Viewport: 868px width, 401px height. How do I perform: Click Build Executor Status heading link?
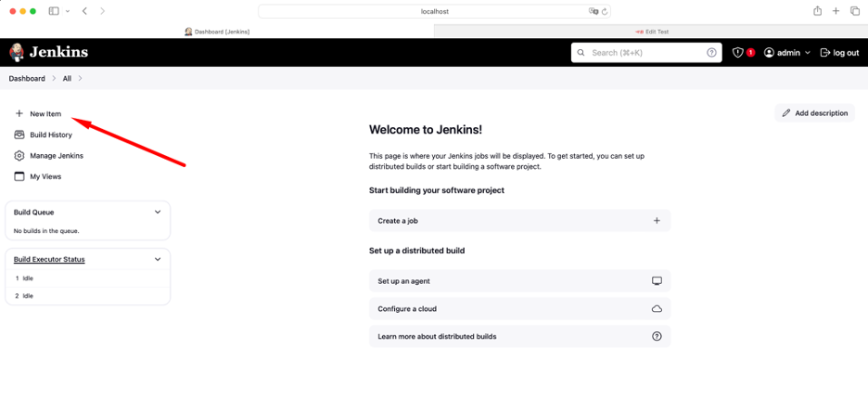(x=49, y=259)
